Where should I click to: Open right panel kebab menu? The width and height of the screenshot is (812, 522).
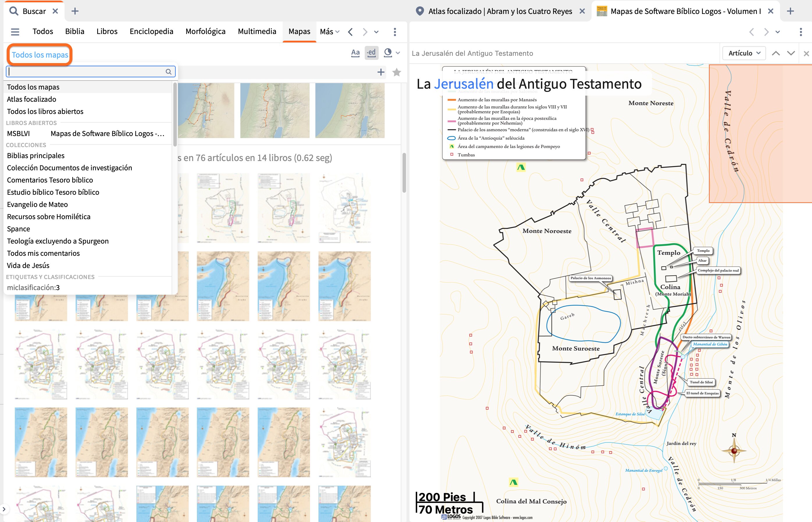tap(801, 32)
